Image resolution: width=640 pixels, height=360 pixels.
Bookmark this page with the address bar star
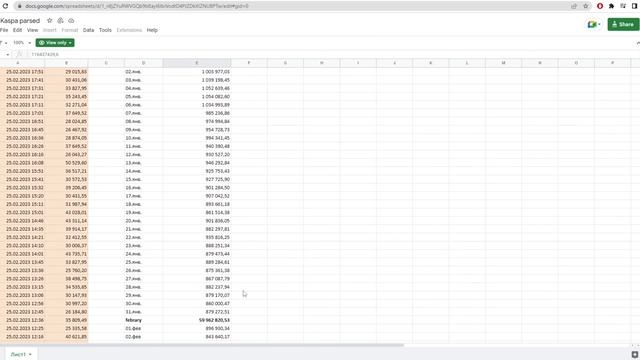586,6
